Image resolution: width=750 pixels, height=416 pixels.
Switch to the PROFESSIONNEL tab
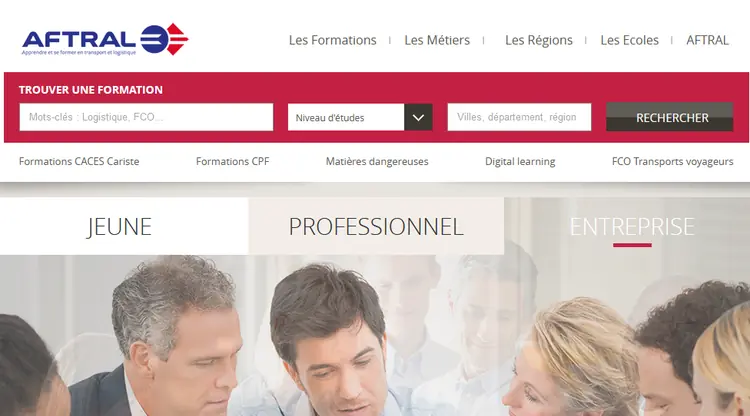click(x=376, y=226)
